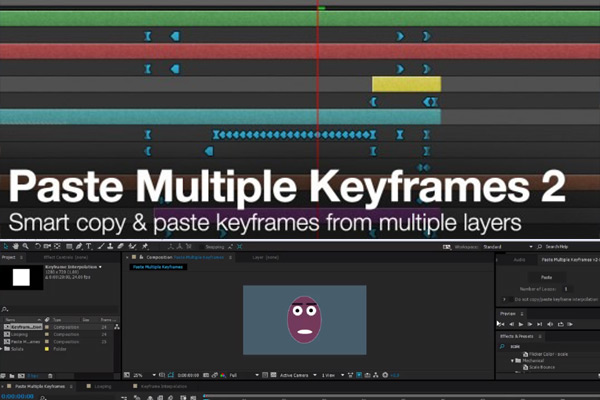The width and height of the screenshot is (600, 400).
Task: Click the reset exposure icon in viewer
Action: 385,375
